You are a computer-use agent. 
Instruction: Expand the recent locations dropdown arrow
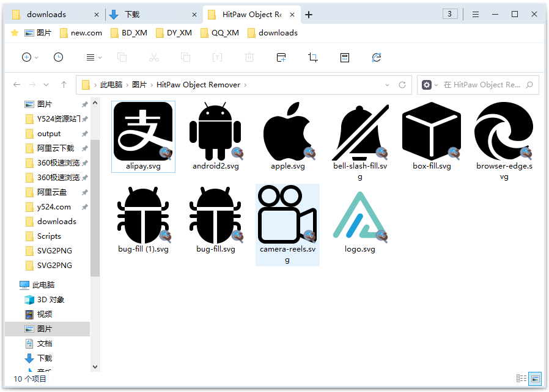tap(46, 85)
